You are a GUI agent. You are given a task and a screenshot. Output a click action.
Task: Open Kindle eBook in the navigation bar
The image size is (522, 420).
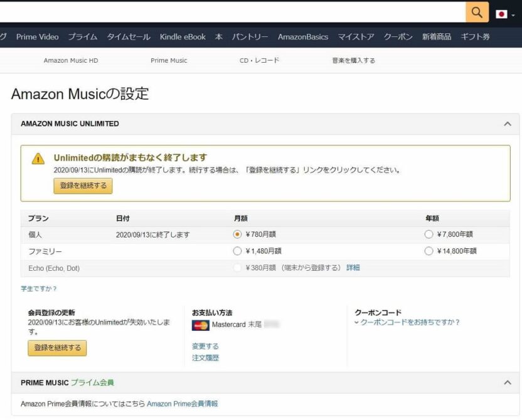[x=183, y=37]
